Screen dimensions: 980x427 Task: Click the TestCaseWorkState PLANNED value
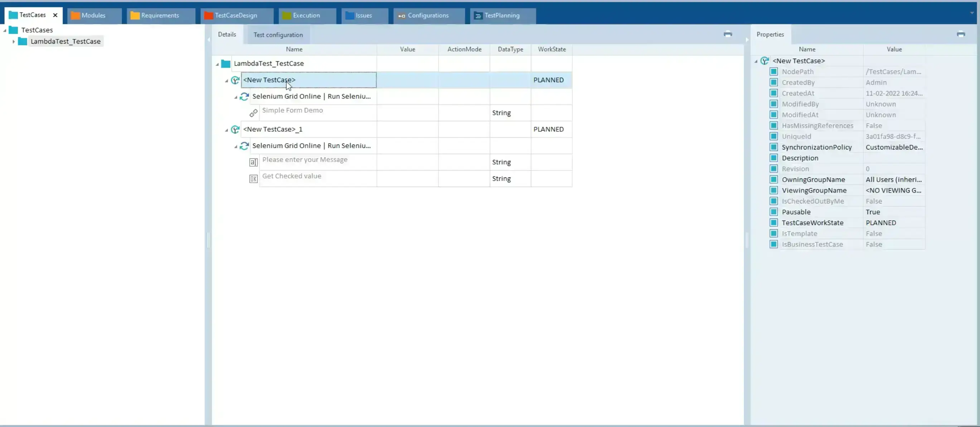881,223
